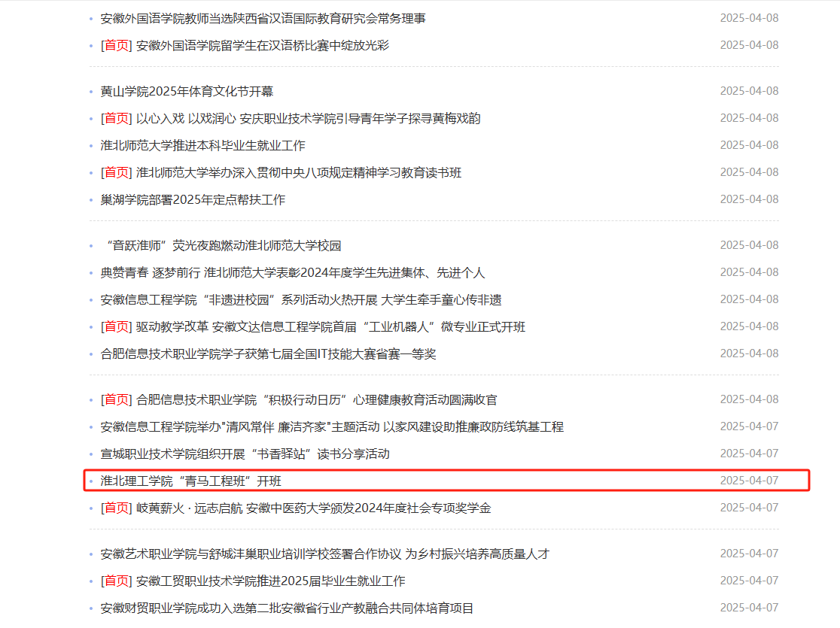Click [首页] tag before 以心入戏 以戏润心 headline
840x628 pixels.
tap(116, 119)
